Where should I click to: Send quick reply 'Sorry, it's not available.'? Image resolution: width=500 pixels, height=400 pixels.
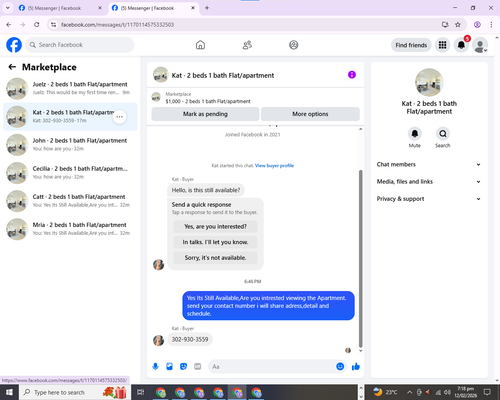[x=215, y=258]
